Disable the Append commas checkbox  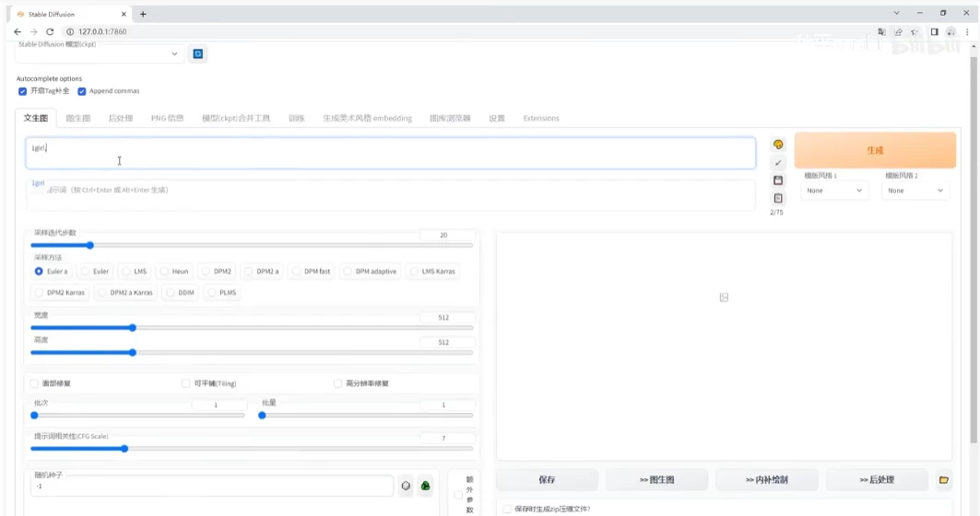[x=82, y=91]
